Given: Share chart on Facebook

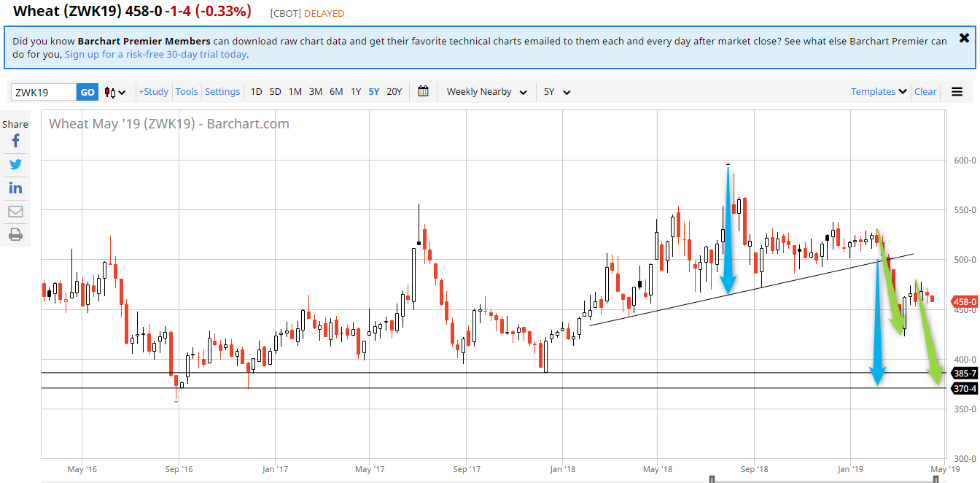Looking at the screenshot, I should point(15,141).
